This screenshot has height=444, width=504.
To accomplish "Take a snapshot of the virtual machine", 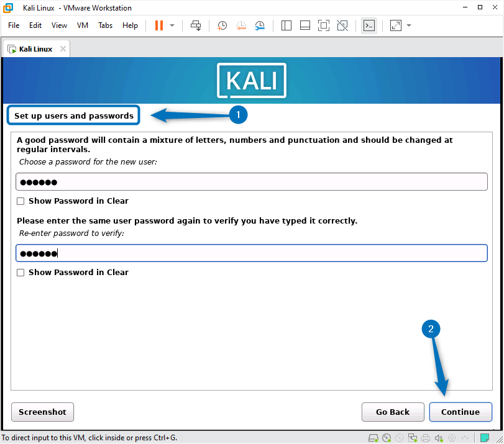I will 222,25.
